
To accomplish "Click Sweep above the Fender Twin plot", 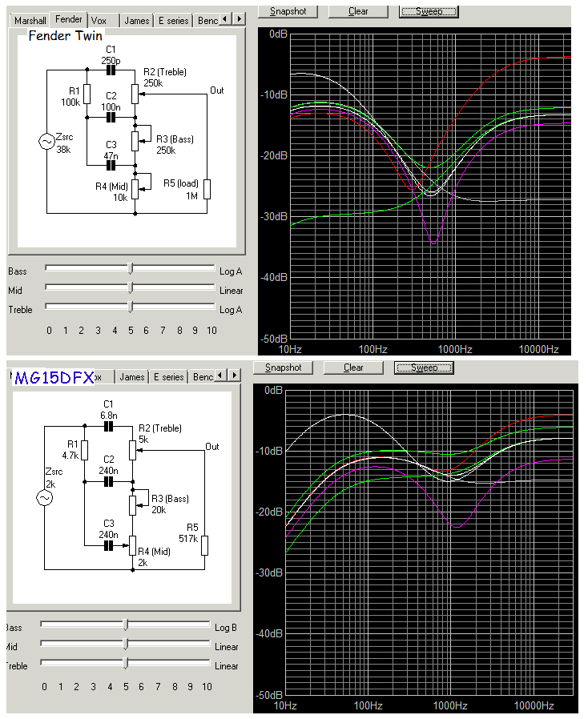I will coord(429,11).
